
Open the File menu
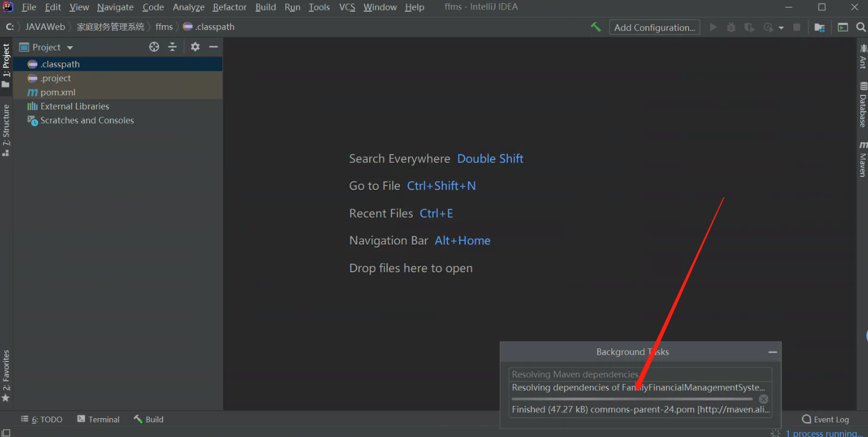29,7
